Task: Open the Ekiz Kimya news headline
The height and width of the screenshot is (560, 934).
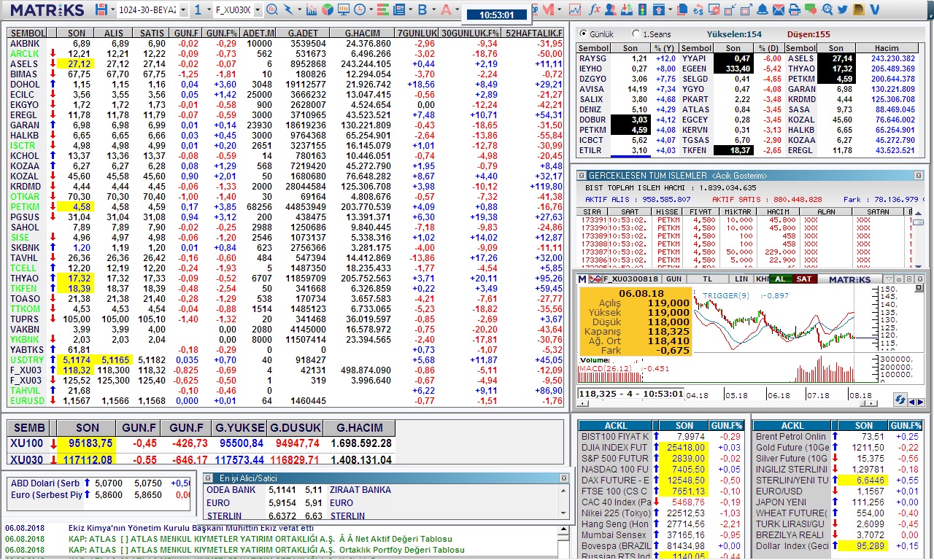Action: click(x=191, y=528)
